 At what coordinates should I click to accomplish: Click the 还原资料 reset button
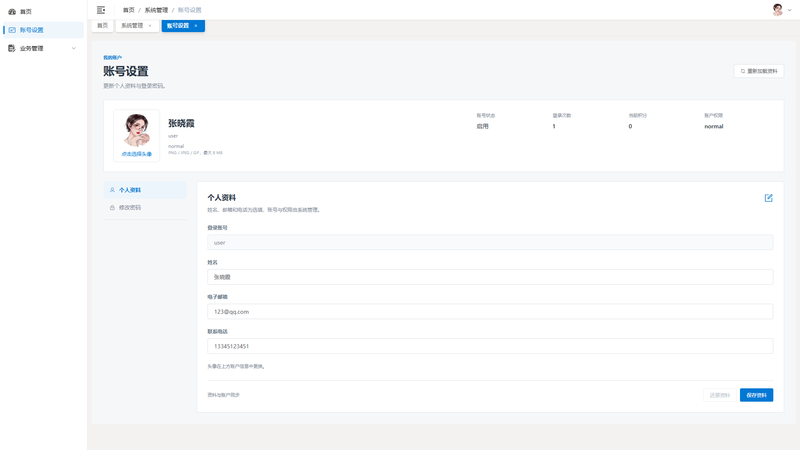coord(720,395)
